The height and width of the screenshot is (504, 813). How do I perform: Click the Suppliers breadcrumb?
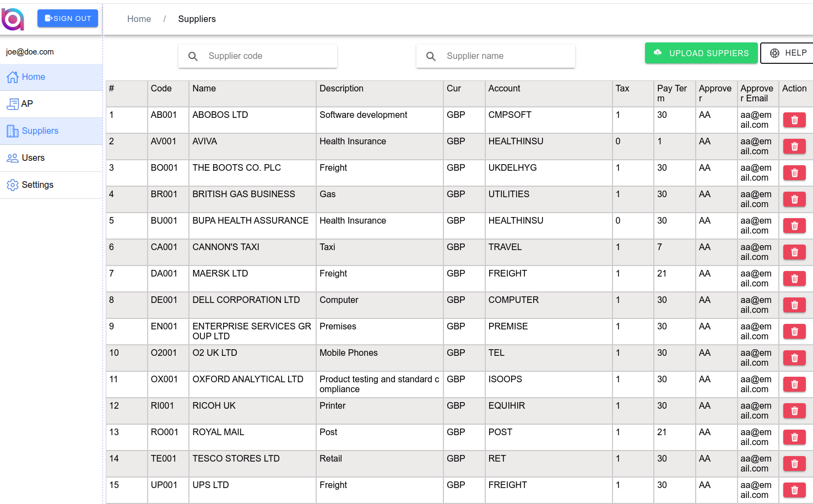point(197,19)
